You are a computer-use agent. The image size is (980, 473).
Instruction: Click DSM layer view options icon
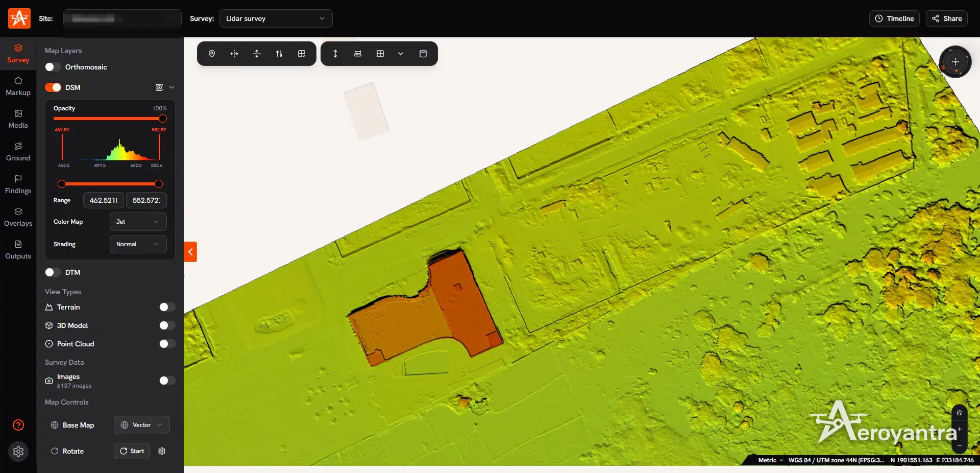(159, 87)
